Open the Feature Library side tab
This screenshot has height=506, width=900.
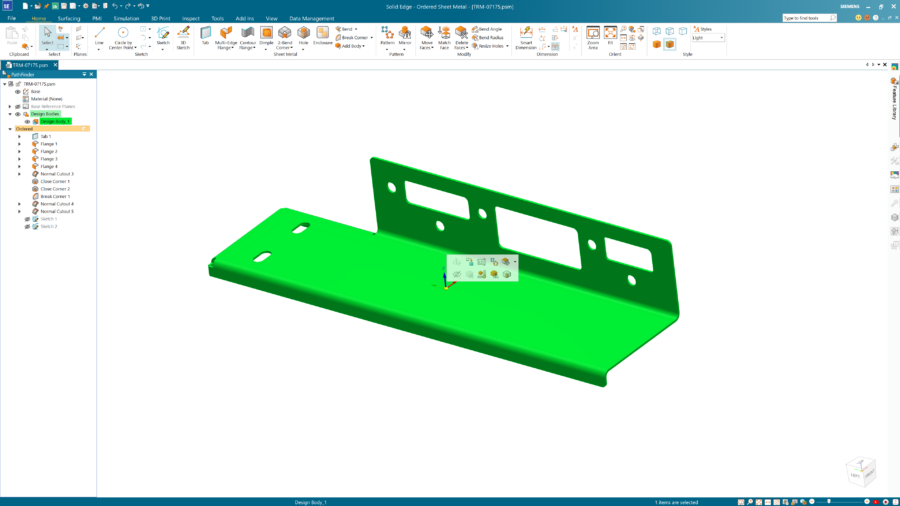point(894,99)
